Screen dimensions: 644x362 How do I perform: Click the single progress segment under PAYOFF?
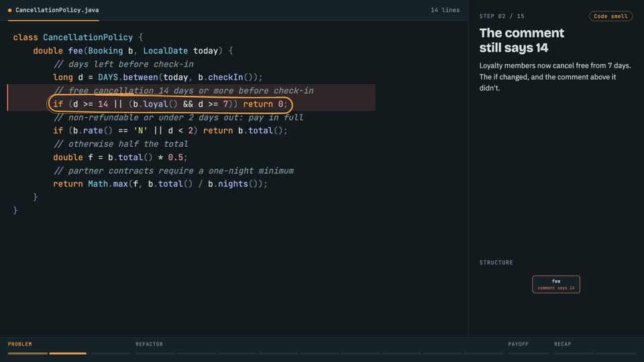(x=528, y=353)
